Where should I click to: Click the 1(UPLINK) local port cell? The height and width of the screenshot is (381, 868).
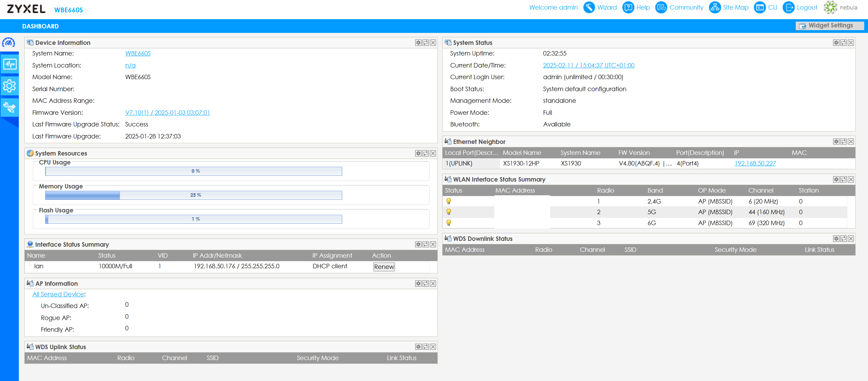(x=459, y=163)
